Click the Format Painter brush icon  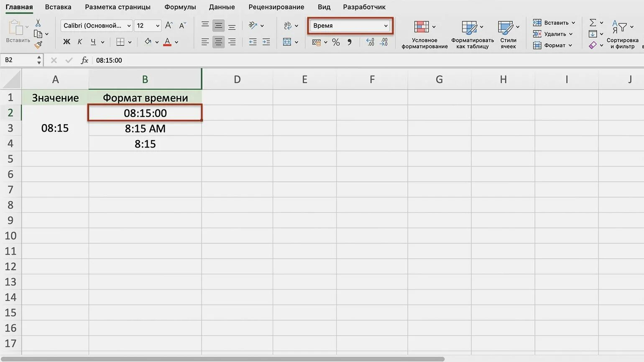point(38,44)
